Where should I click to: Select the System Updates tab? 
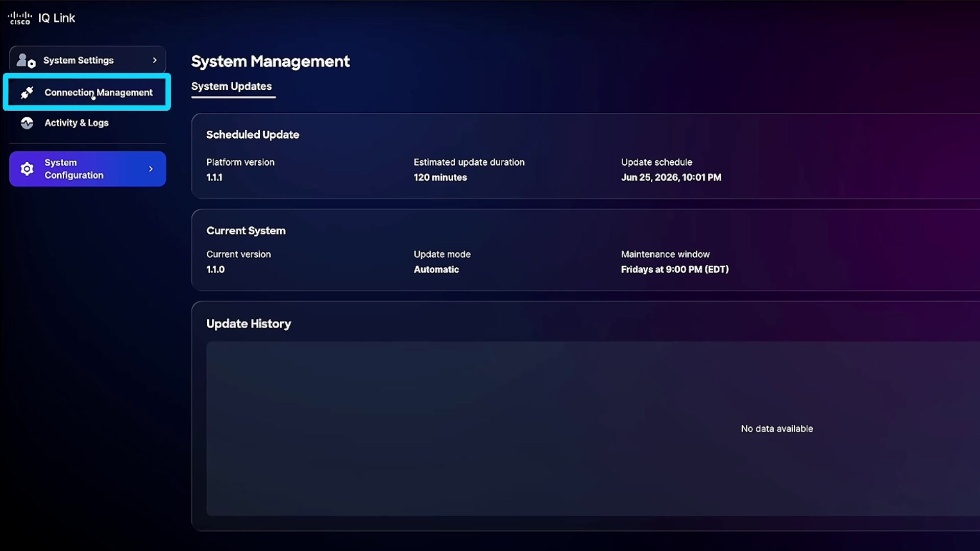[x=232, y=86]
